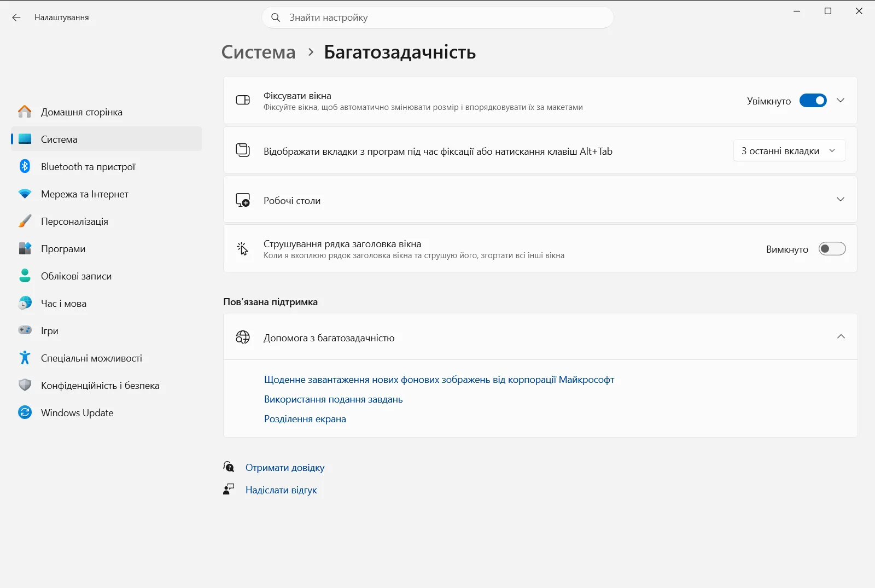Image resolution: width=875 pixels, height=588 pixels.
Task: Open Windows Update in the sidebar
Action: coord(107,412)
